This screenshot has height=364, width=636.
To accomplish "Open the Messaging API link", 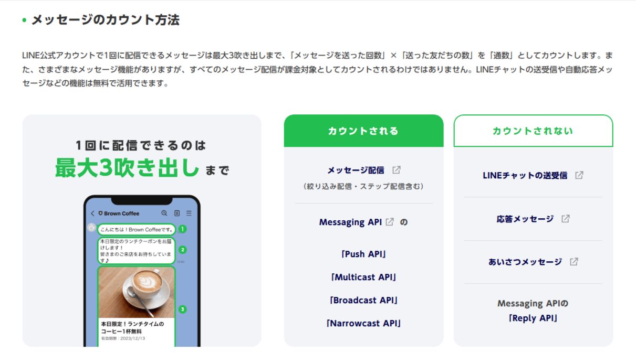I will [x=350, y=222].
